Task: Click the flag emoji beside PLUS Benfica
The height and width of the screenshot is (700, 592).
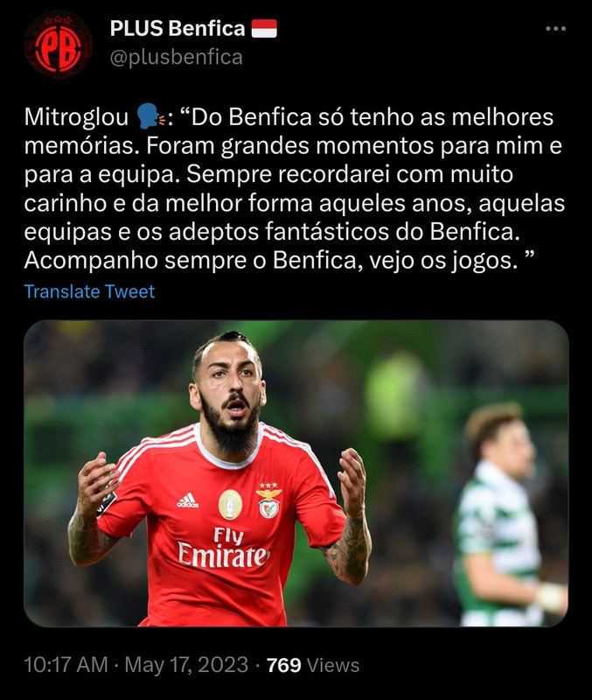Action: point(264,29)
